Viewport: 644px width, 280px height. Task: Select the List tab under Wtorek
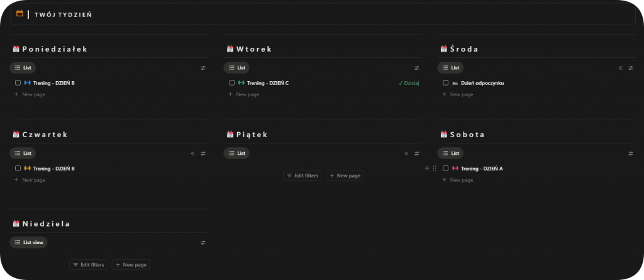[x=236, y=68]
